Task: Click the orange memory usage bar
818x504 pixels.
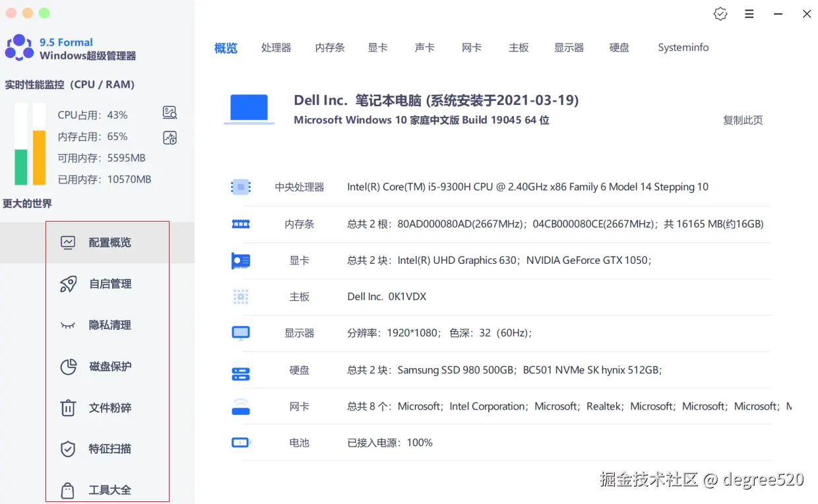Action: tap(40, 158)
